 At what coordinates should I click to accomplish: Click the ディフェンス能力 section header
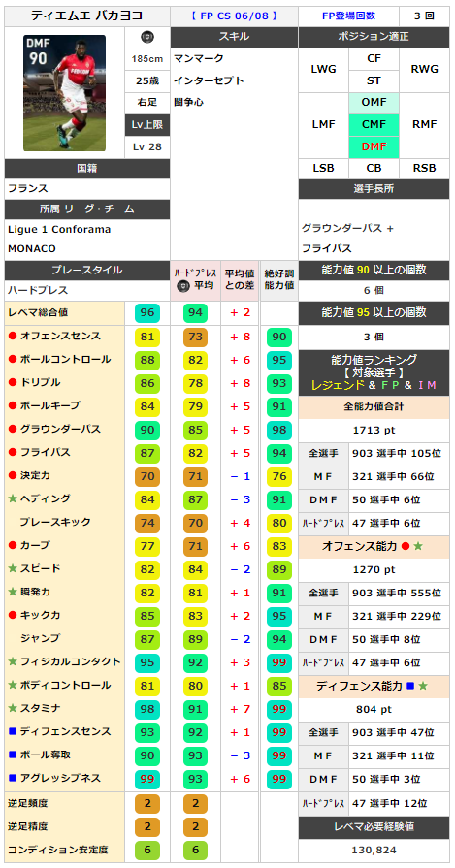(x=374, y=686)
